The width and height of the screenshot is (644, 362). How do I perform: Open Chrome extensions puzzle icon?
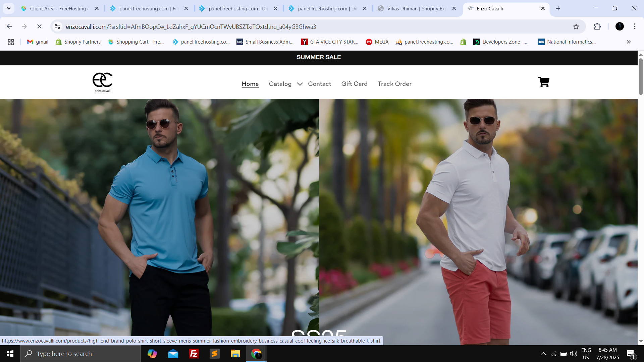coord(597,26)
